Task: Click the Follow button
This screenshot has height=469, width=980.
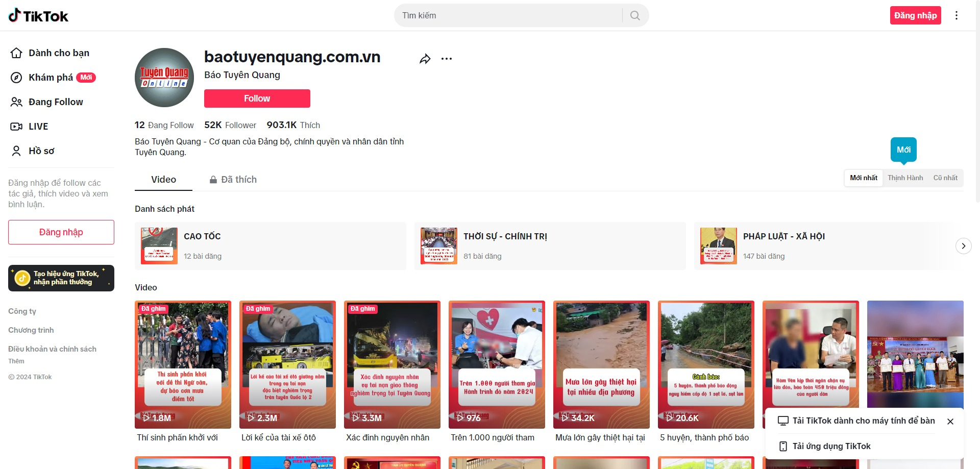Action: (x=257, y=98)
